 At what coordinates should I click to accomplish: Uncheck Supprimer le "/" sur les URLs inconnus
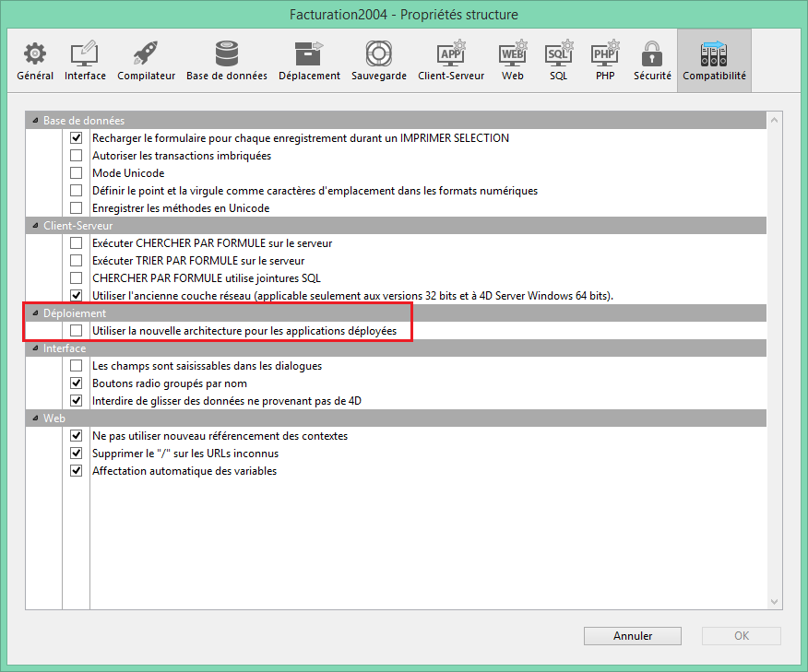tap(77, 454)
